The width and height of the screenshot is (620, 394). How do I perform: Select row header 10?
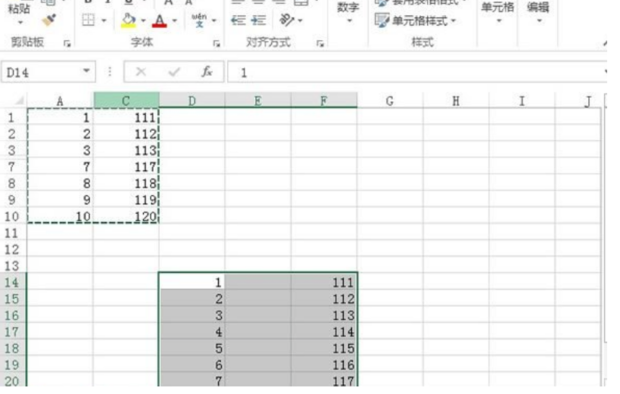point(12,216)
